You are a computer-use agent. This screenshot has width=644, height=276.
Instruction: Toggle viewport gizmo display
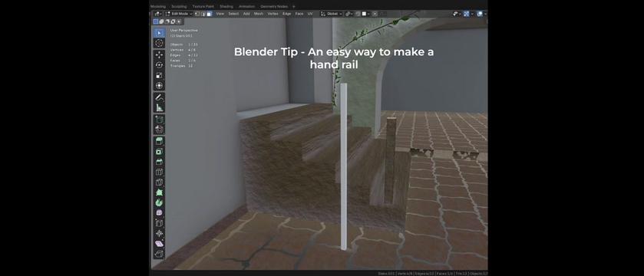(x=466, y=14)
